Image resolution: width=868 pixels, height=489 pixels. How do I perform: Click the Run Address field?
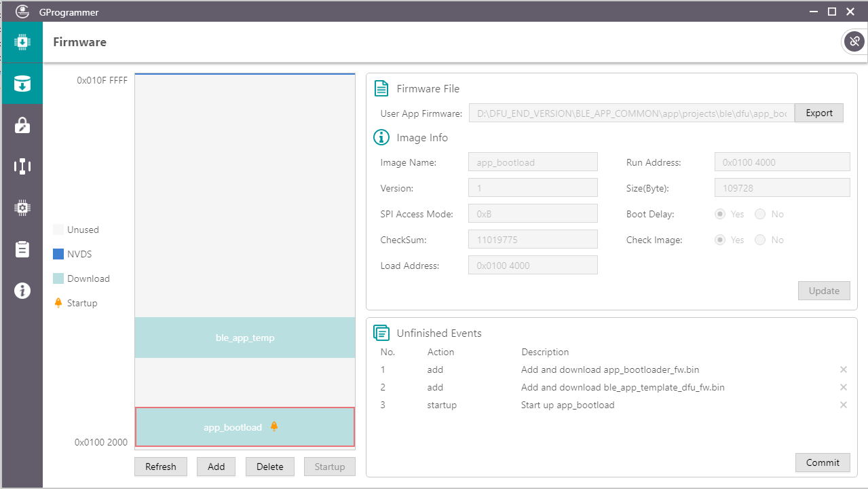782,162
